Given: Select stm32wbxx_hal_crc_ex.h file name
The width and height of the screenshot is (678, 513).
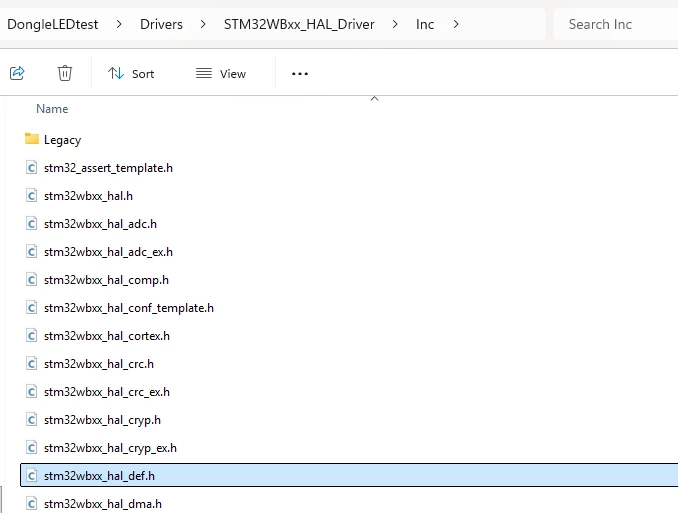Looking at the screenshot, I should click(x=107, y=392).
